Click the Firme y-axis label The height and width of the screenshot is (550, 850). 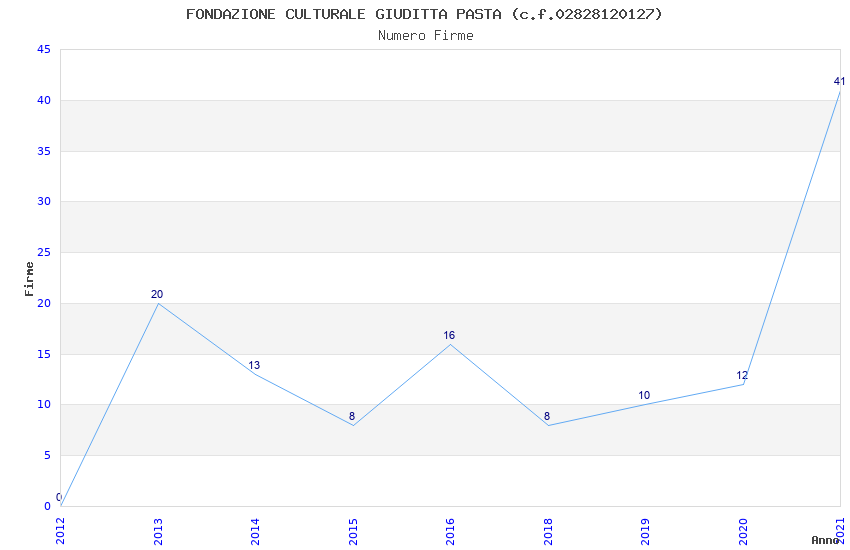(x=29, y=279)
